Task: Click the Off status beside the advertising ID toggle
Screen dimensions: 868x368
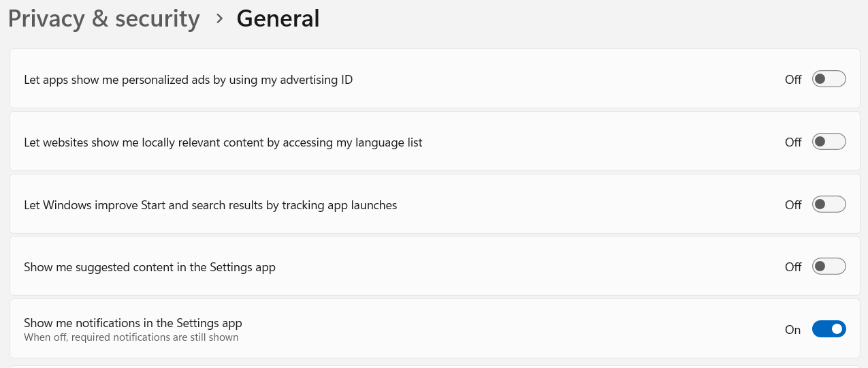Action: pyautogui.click(x=793, y=80)
